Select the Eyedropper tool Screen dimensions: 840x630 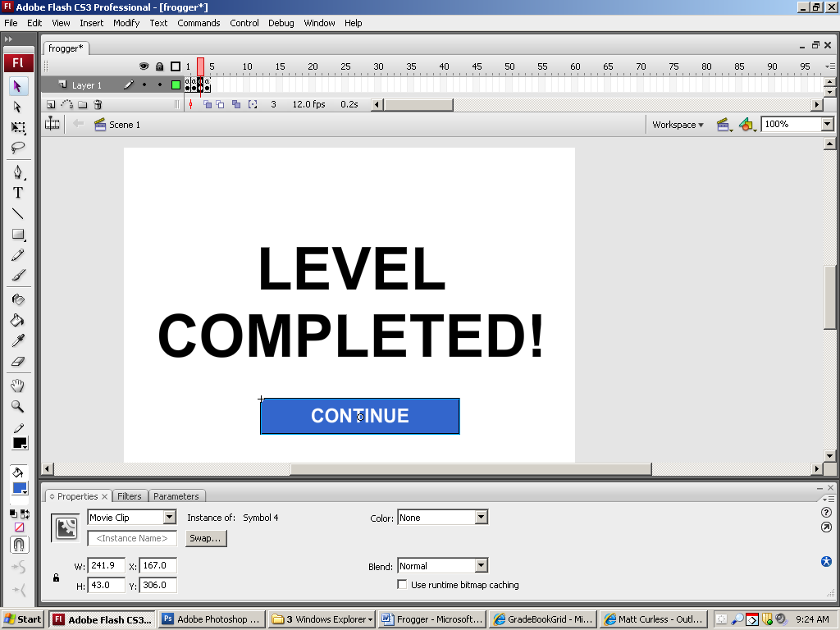(x=17, y=340)
